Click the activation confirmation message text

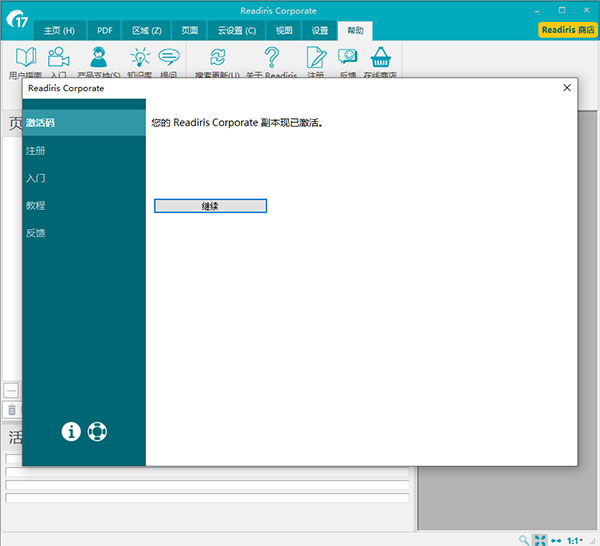point(237,123)
